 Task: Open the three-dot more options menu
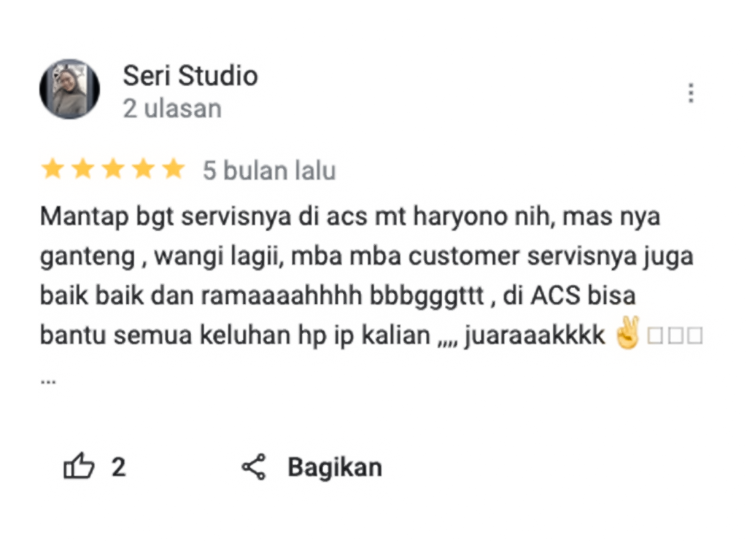[691, 93]
